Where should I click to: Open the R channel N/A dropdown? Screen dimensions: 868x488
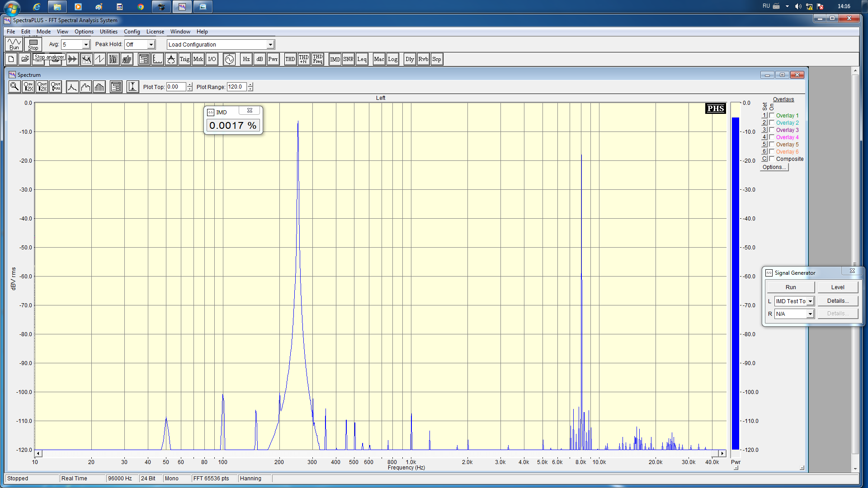810,314
